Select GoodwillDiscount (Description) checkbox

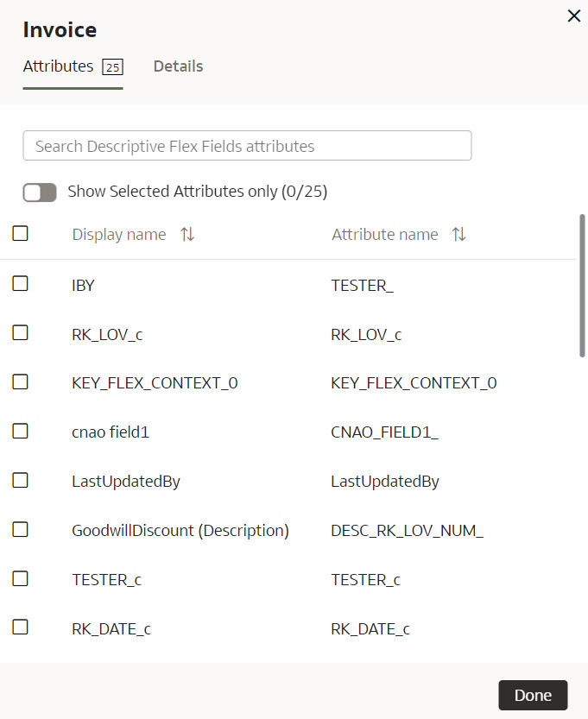20,530
